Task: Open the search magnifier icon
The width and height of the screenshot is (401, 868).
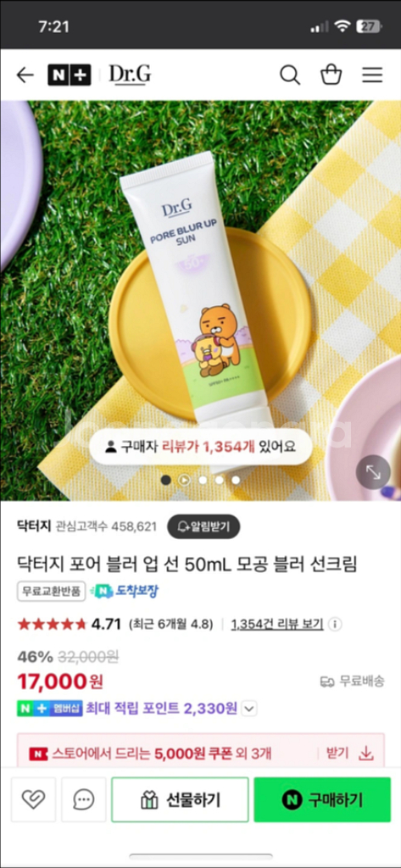Action: point(290,75)
